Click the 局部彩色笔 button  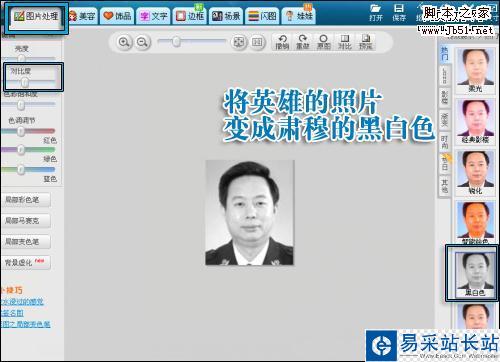point(26,200)
